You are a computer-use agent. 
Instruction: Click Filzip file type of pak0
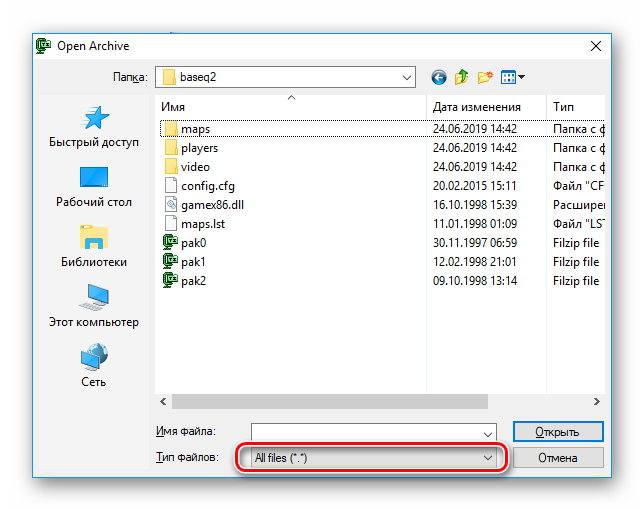[576, 243]
